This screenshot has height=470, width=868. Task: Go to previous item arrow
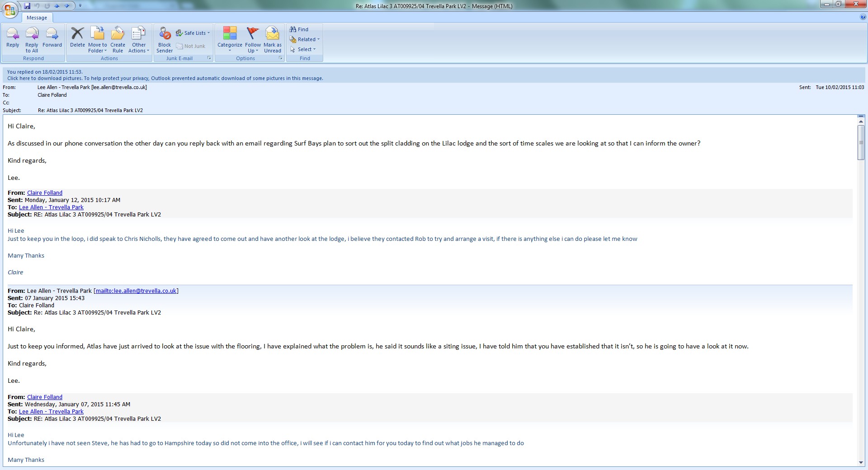click(x=57, y=6)
